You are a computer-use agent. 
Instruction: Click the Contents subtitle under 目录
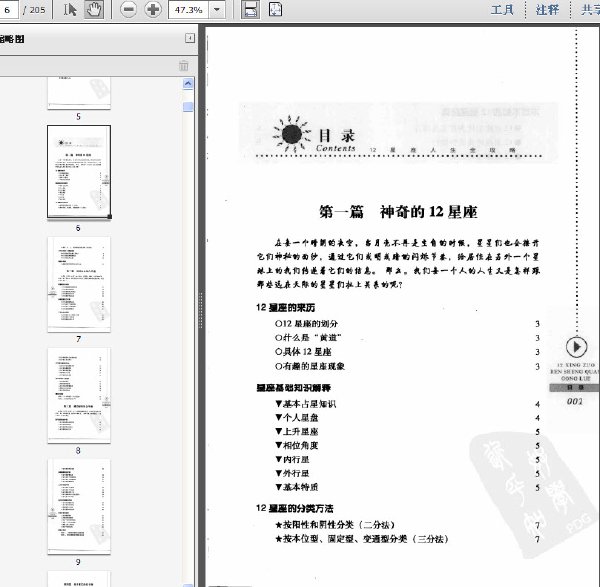[x=336, y=148]
